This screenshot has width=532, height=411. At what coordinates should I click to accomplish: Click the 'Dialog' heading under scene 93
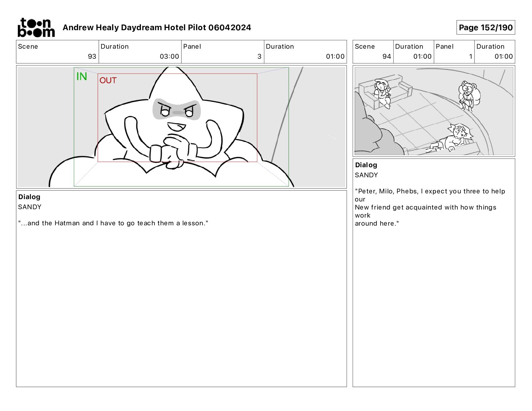point(29,197)
